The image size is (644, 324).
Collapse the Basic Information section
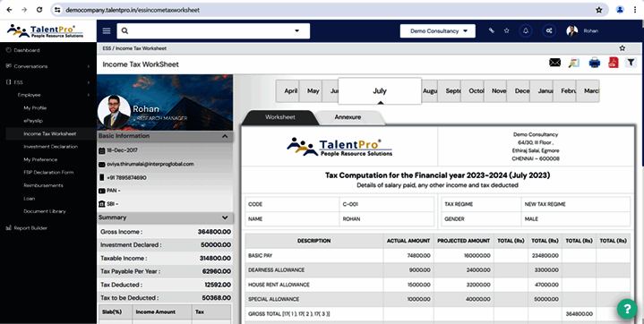225,136
